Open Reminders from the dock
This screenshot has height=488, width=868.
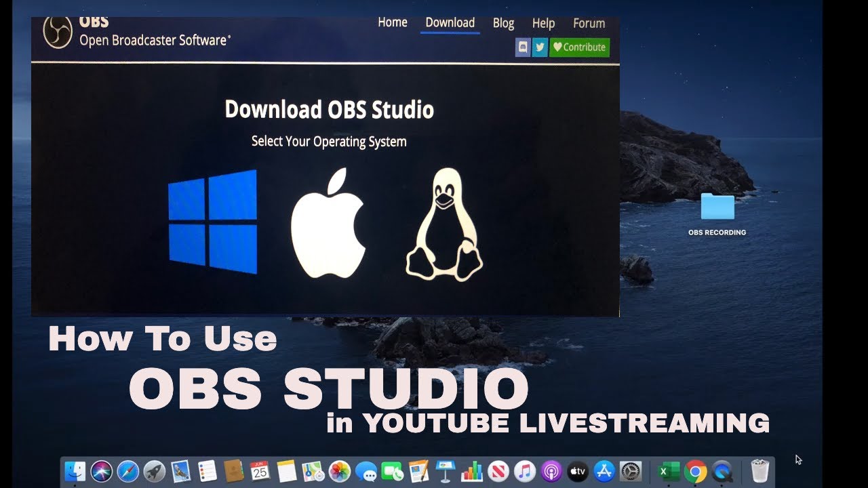tap(207, 471)
